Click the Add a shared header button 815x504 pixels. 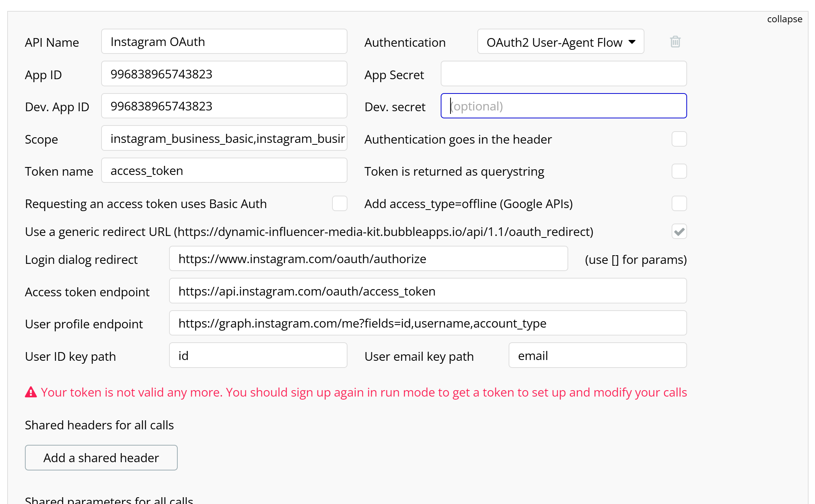coord(101,458)
